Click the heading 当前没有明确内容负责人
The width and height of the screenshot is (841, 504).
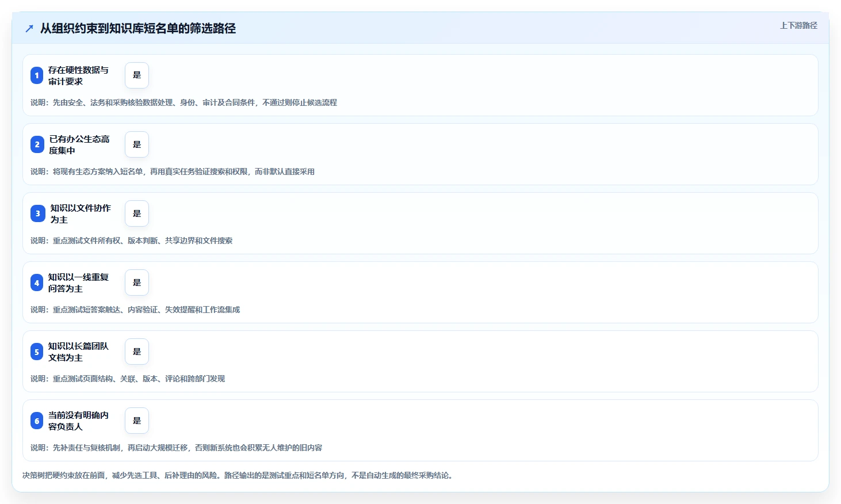(x=78, y=421)
